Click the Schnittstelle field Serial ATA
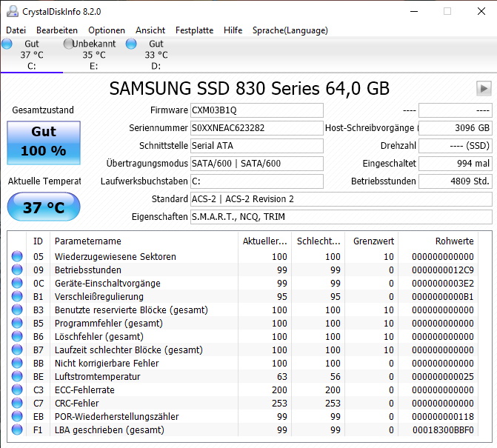Image resolution: width=497 pixels, height=448 pixels. [257, 146]
